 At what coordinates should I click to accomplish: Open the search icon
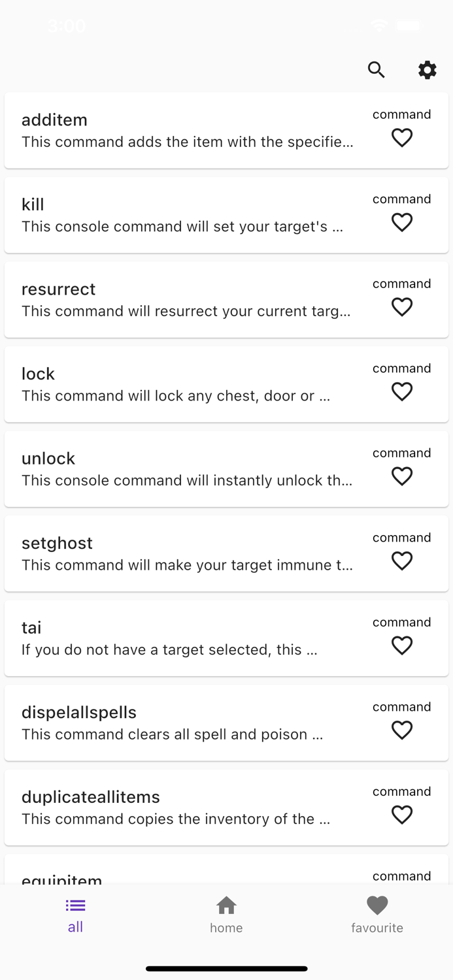(x=377, y=70)
